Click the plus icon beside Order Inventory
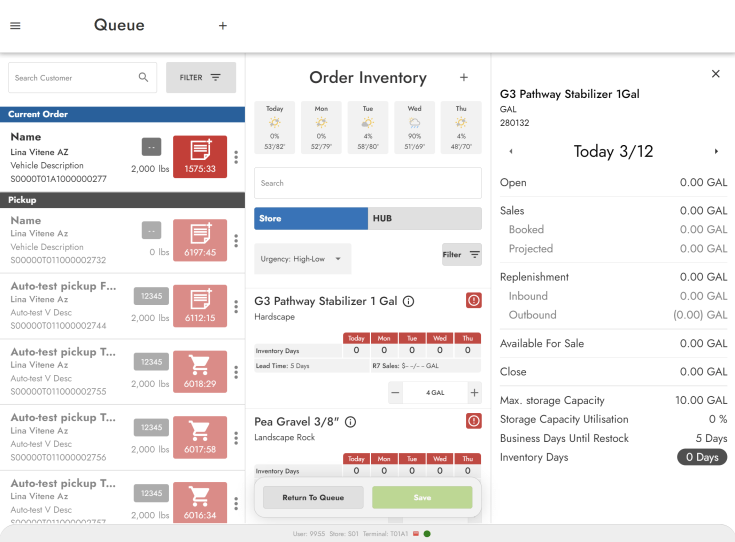This screenshot has height=542, width=735. pos(463,78)
